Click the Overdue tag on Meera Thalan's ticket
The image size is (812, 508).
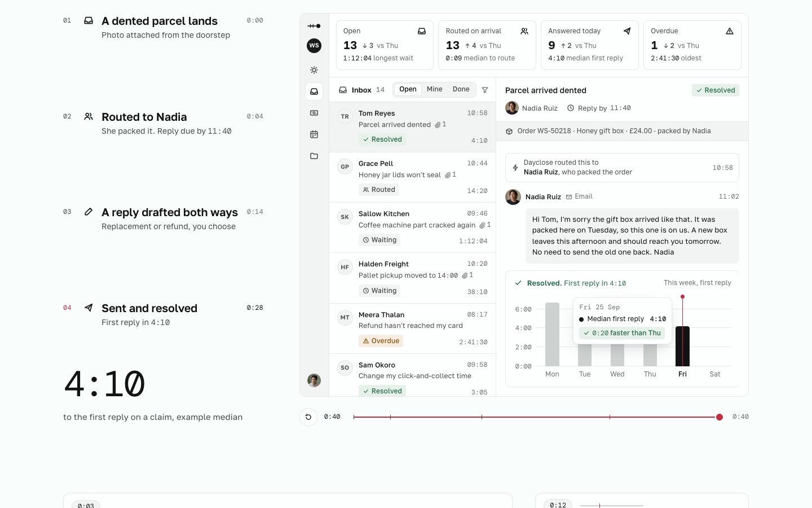(381, 341)
